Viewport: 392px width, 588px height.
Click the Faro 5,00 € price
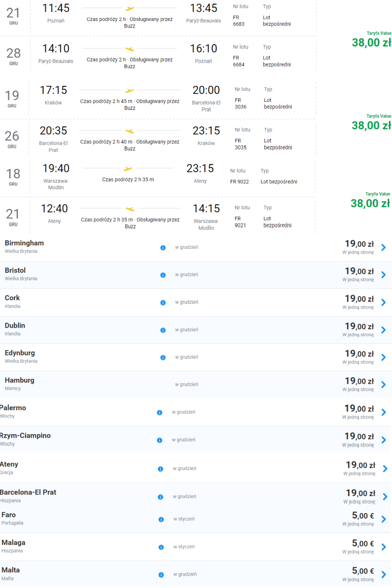363,516
